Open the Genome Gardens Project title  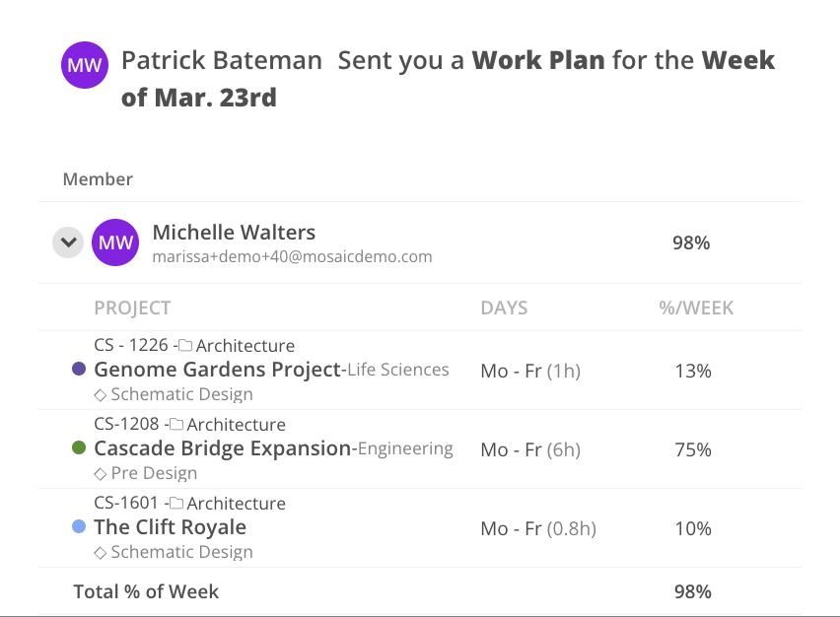click(216, 370)
